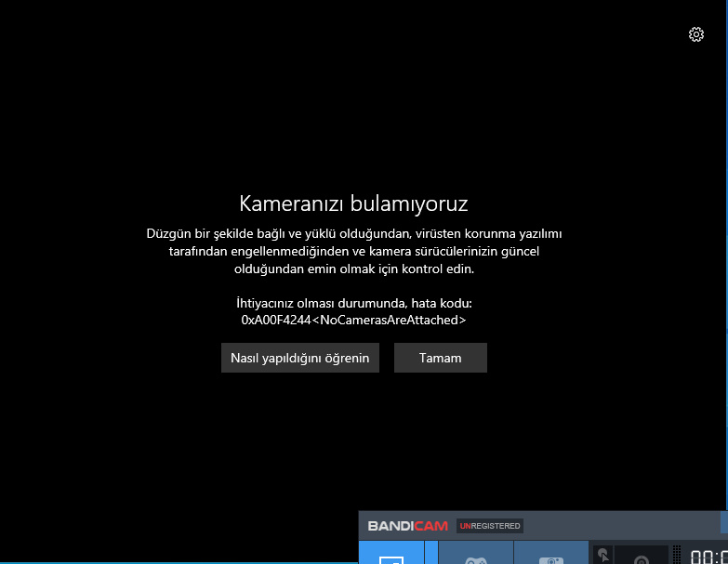
Task: Click the 'İhtiyacınız olması durumunda' text line
Action: tap(353, 304)
